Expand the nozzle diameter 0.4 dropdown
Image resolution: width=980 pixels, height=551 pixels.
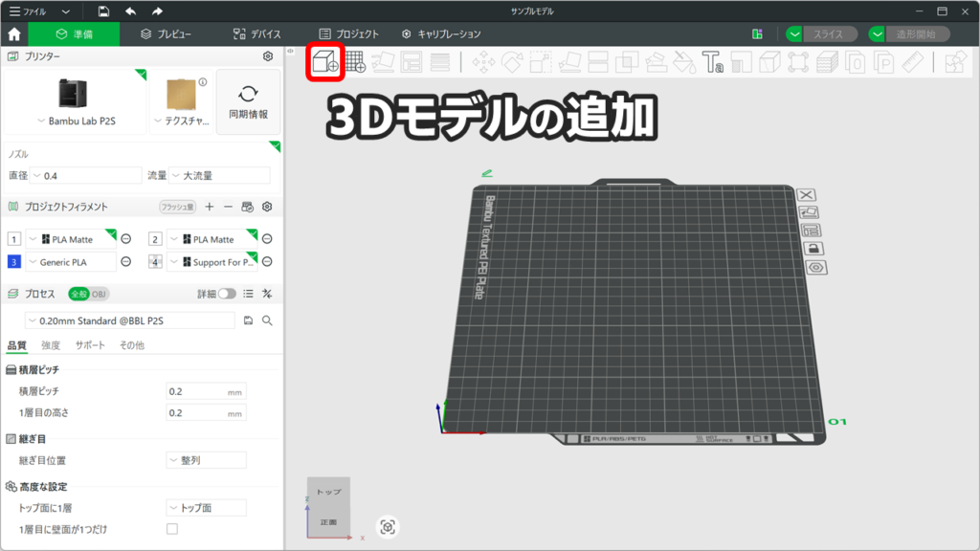(x=86, y=176)
